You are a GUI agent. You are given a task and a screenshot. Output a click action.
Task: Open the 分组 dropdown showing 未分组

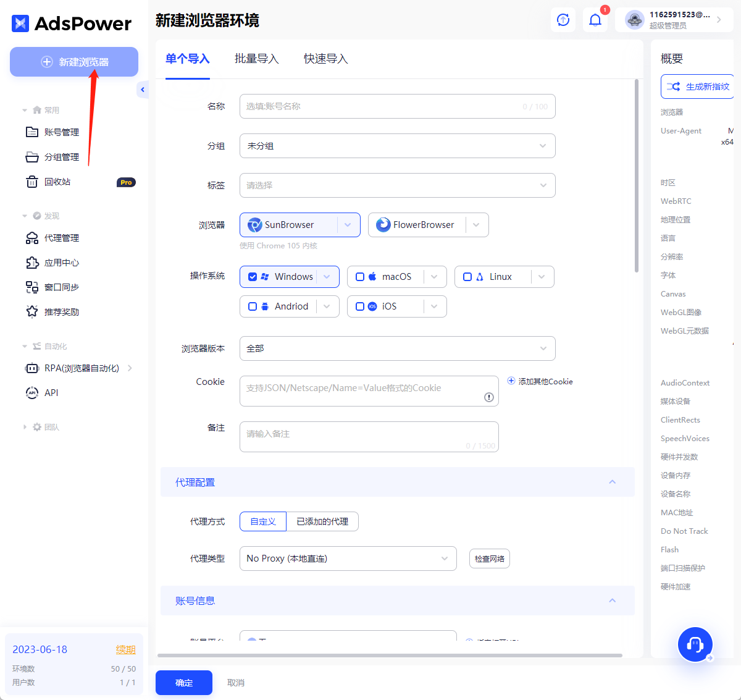coord(398,146)
